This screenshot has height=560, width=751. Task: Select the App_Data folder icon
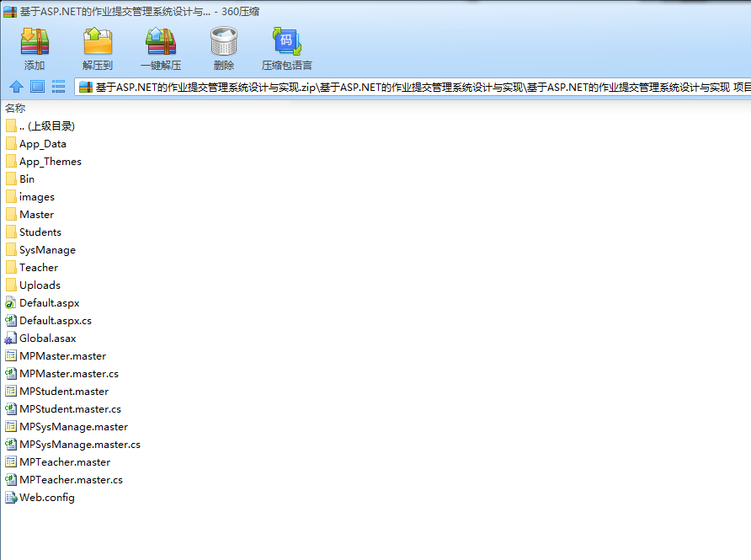click(x=11, y=144)
